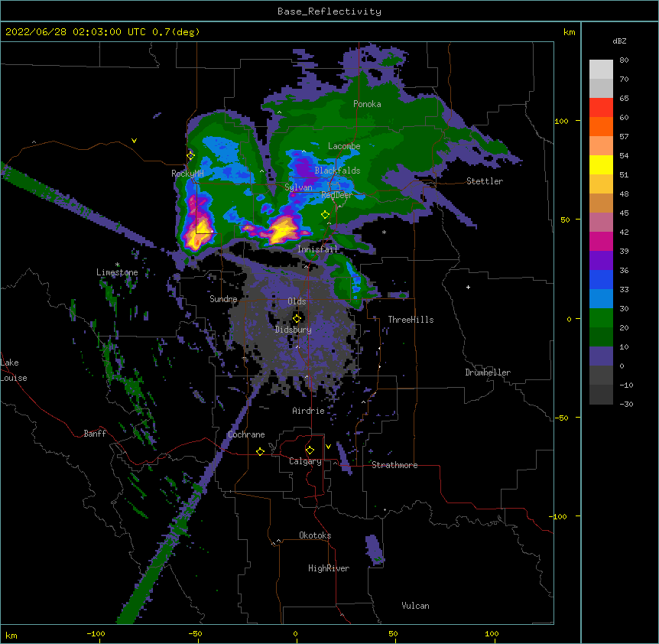Viewport: 659px width, 644px height.
Task: Click the Olds city label
Action: pos(297,301)
